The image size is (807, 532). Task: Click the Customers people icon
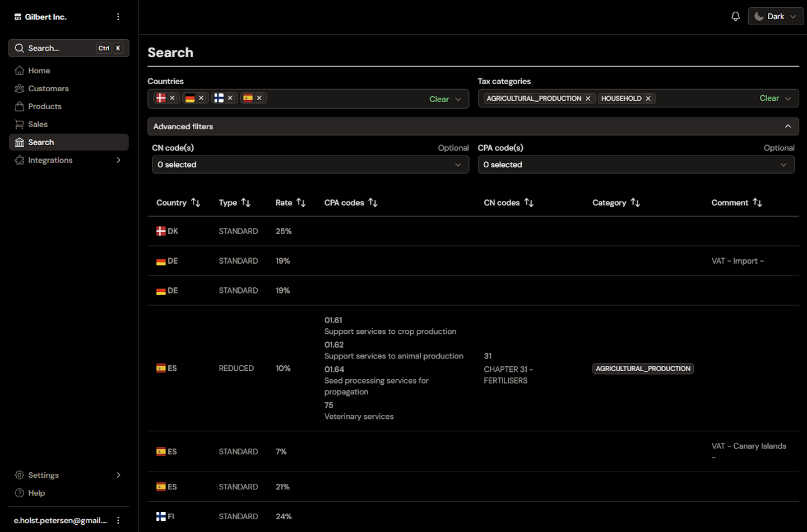tap(20, 88)
